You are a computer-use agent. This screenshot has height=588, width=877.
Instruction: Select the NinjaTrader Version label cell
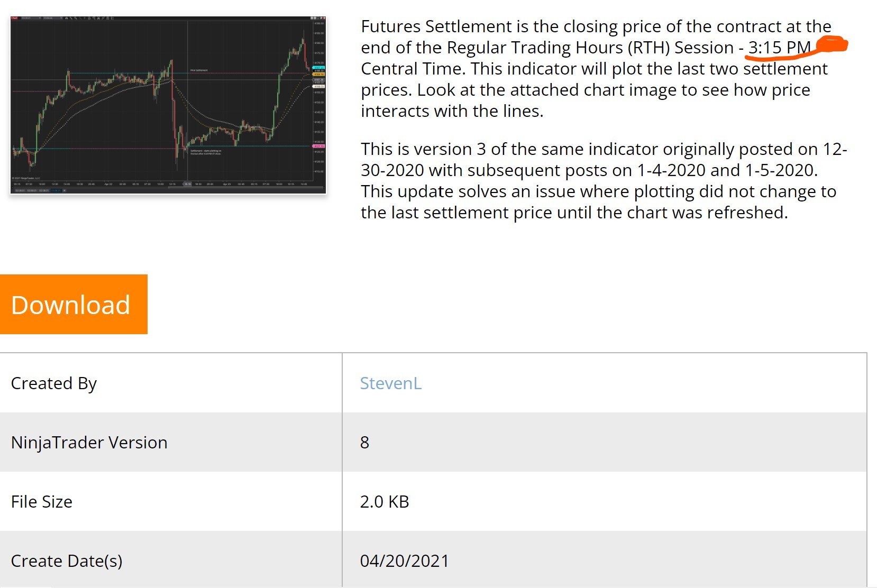tap(89, 443)
